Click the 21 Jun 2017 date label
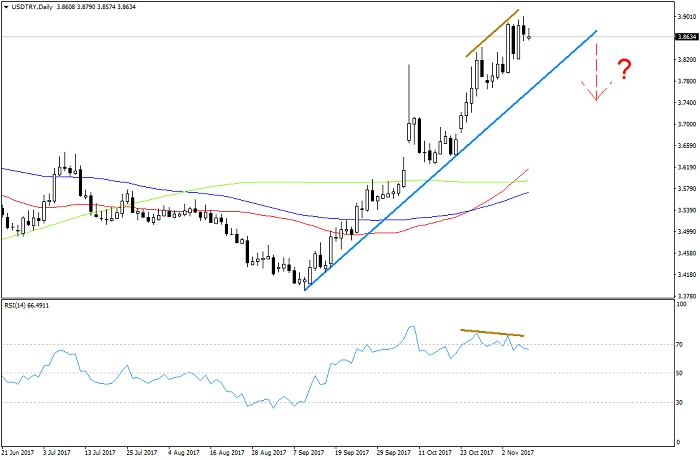 click(x=19, y=453)
